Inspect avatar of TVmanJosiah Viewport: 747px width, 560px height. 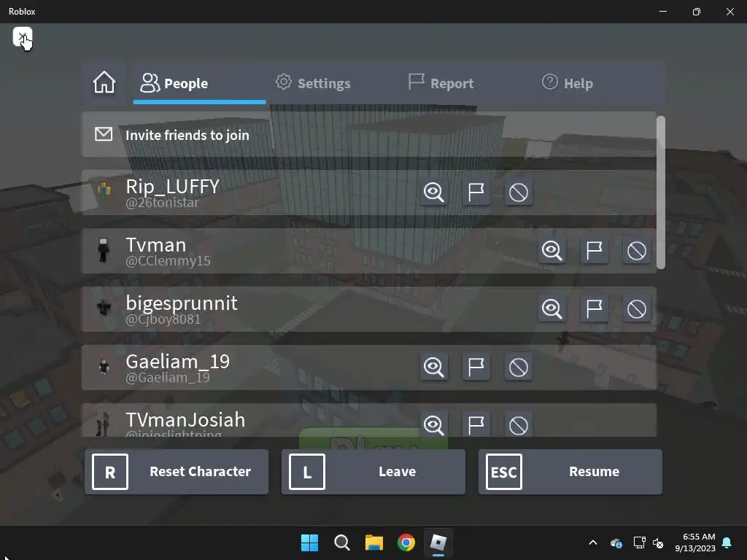pos(433,424)
